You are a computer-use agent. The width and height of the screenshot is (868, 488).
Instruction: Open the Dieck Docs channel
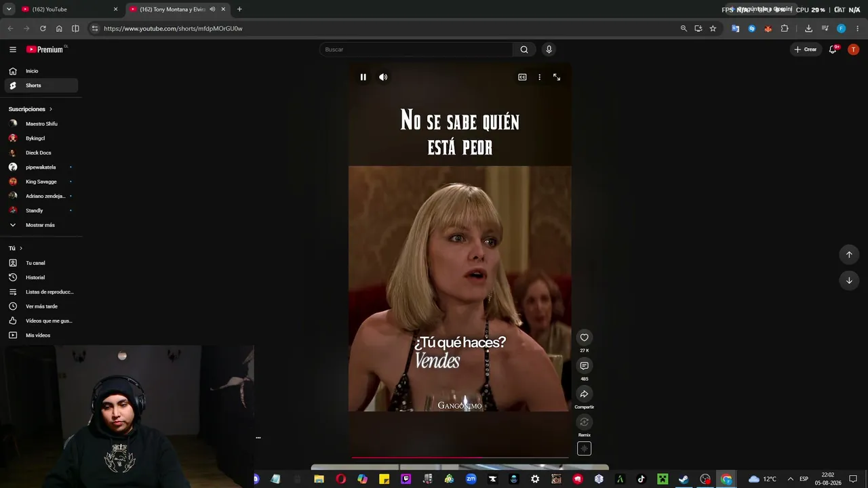coord(41,153)
